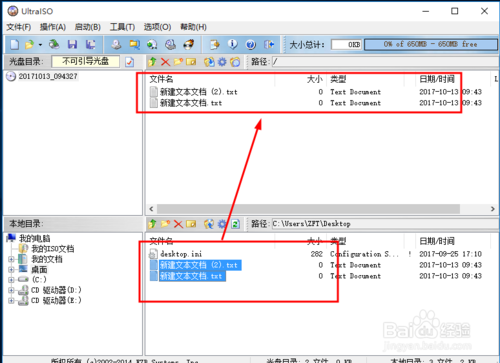500x363 pixels.
Task: Click the Rename icon in the disc pane toolbar
Action: click(x=191, y=62)
